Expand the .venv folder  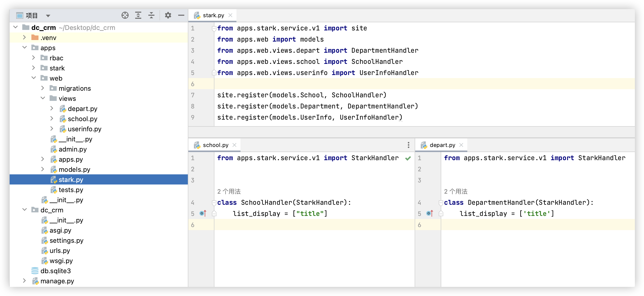24,38
